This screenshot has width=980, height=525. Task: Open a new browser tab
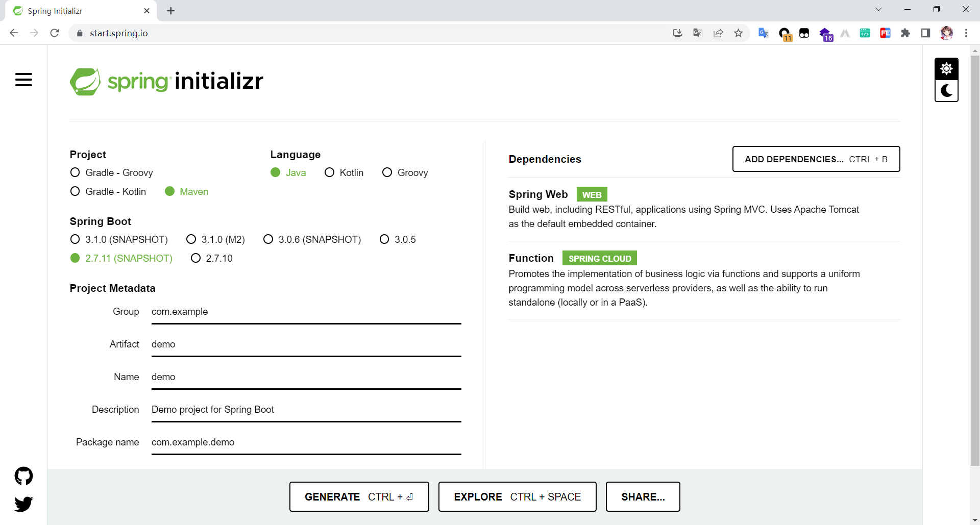click(x=171, y=11)
